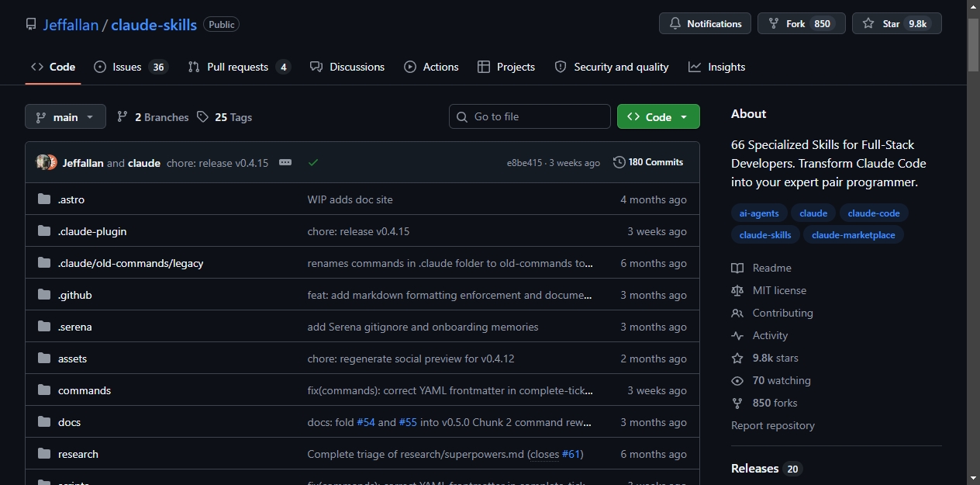The height and width of the screenshot is (485, 980).
Task: Click the eye icon beside 70 watching
Action: point(737,380)
